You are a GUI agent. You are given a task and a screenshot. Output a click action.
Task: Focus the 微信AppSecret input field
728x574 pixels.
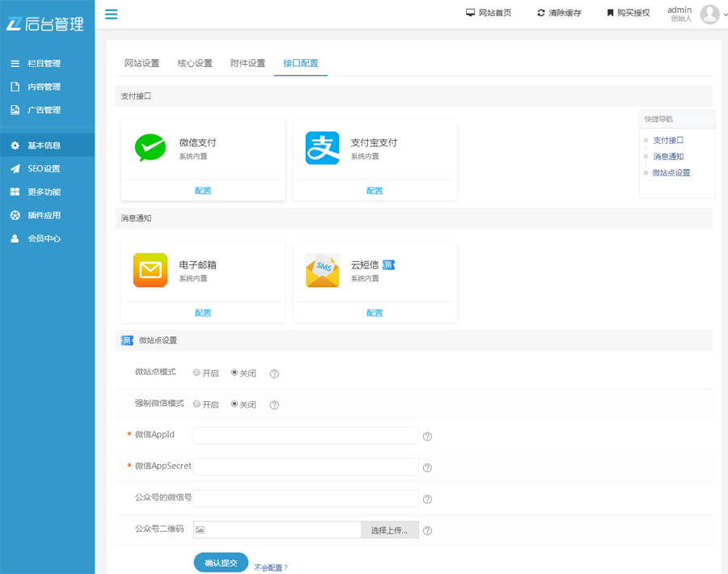pos(306,467)
